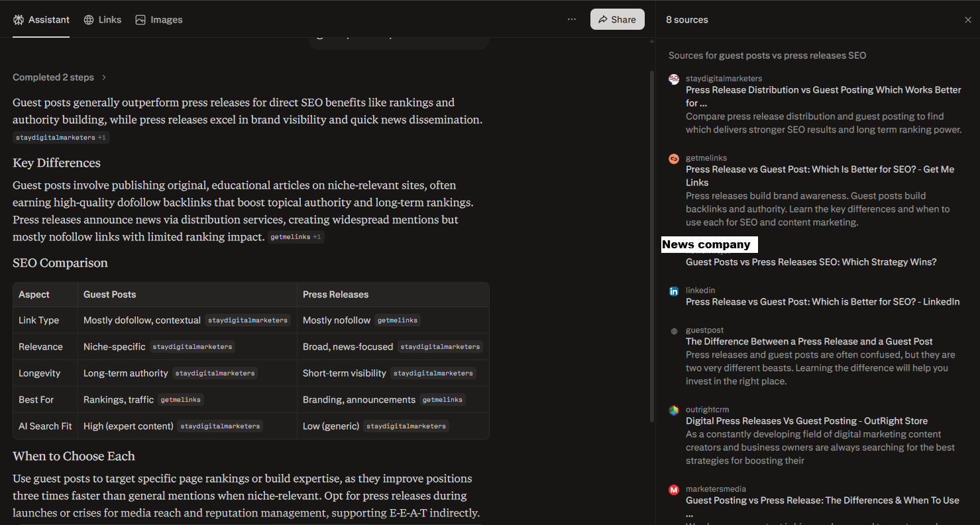Open The Difference Between a Press Release link
Screen dimensions: 980x525
pyautogui.click(x=809, y=342)
